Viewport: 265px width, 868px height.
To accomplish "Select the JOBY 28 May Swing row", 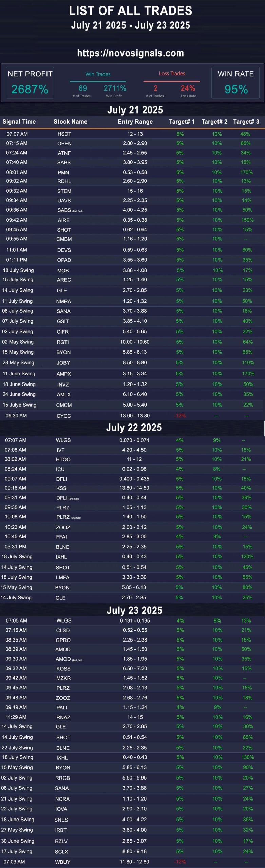I will pos(132,363).
